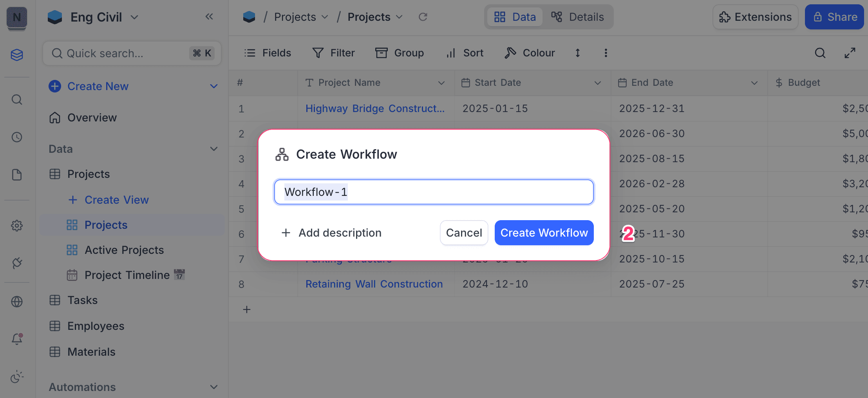Click the refresh icon next to breadcrumbs
The height and width of the screenshot is (398, 868).
tap(423, 17)
